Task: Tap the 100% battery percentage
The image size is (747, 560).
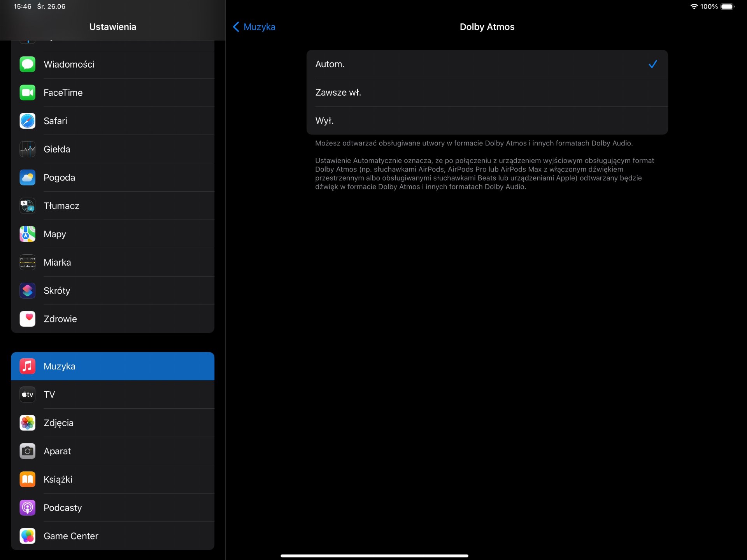Action: tap(709, 7)
